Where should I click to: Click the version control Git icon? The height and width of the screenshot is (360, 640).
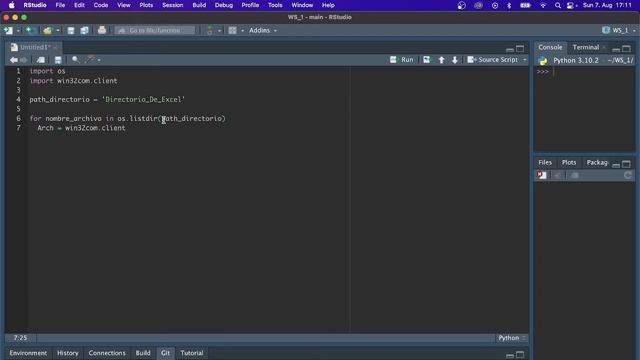pyautogui.click(x=209, y=30)
